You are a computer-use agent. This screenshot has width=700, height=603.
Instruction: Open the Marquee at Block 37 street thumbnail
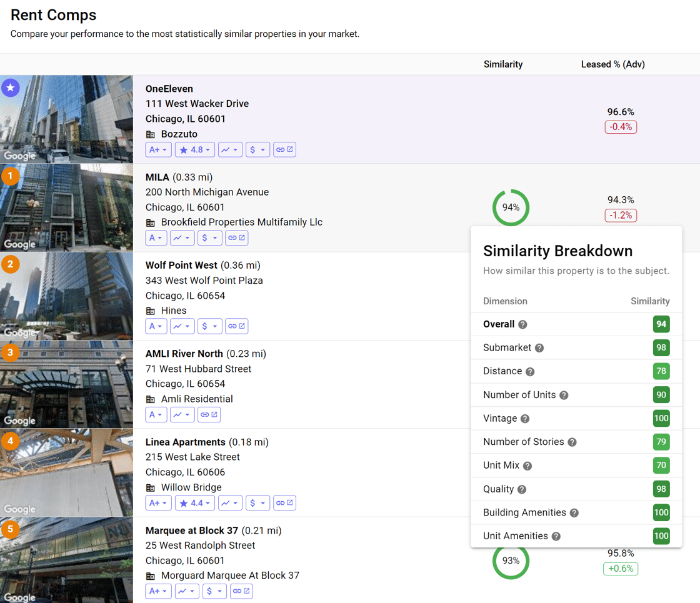coord(66,560)
